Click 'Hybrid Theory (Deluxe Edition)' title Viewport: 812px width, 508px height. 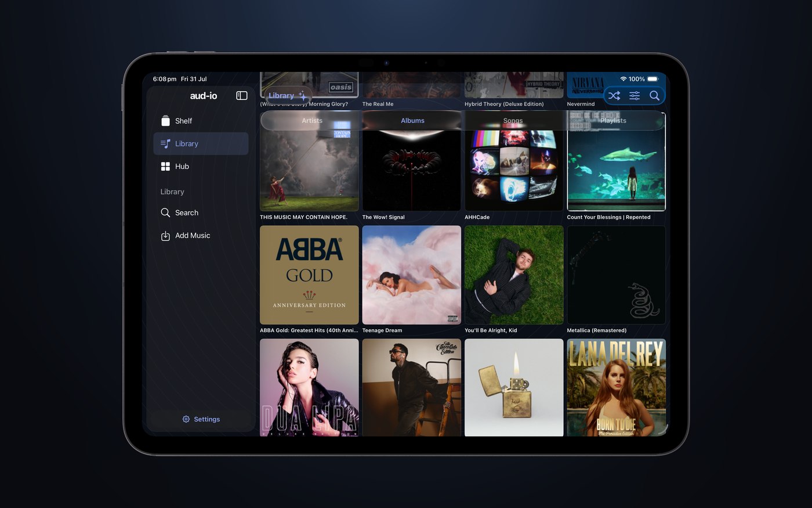coord(504,105)
